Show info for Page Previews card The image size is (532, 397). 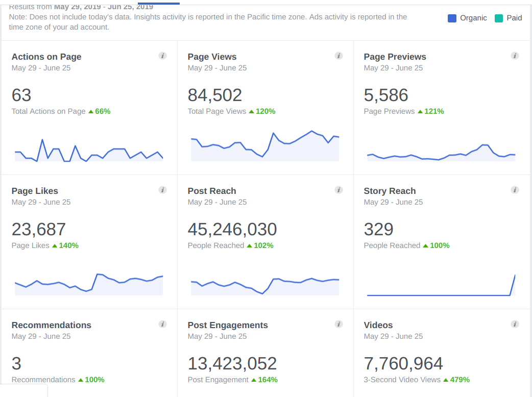point(515,56)
